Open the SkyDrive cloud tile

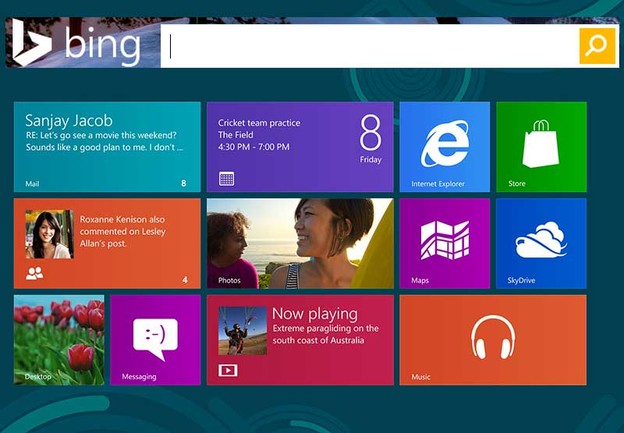point(541,243)
